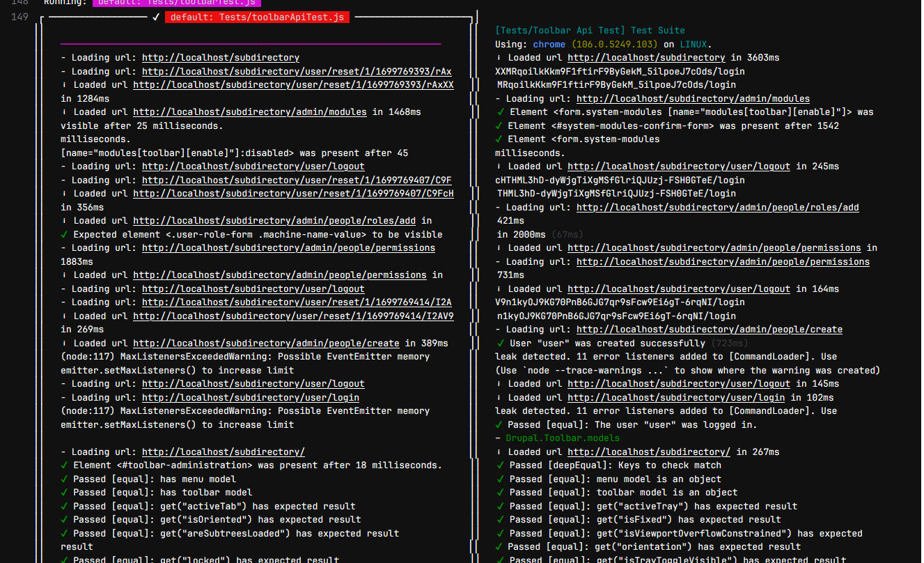The height and width of the screenshot is (563, 924).
Task: Open the subdirectory link loaded in 3603ms
Action: coord(646,58)
